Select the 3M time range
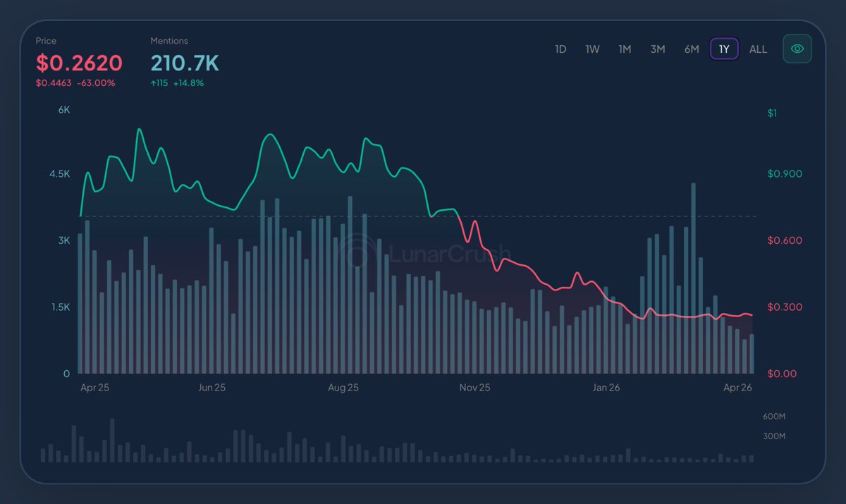The height and width of the screenshot is (504, 846). coord(658,49)
